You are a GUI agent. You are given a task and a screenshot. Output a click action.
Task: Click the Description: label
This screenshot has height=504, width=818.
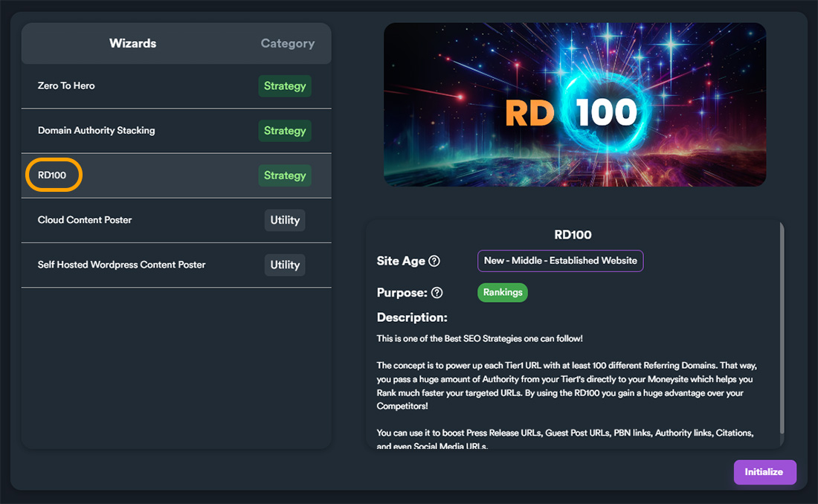(412, 317)
